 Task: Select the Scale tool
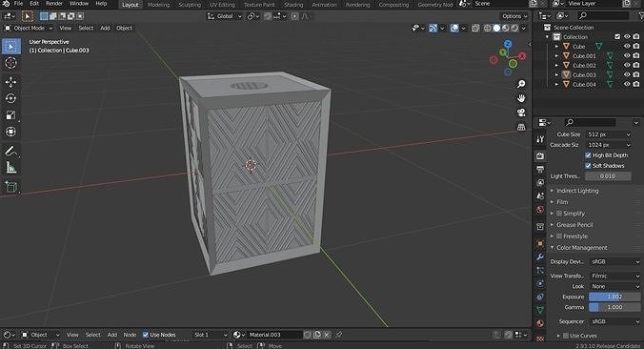(x=11, y=115)
